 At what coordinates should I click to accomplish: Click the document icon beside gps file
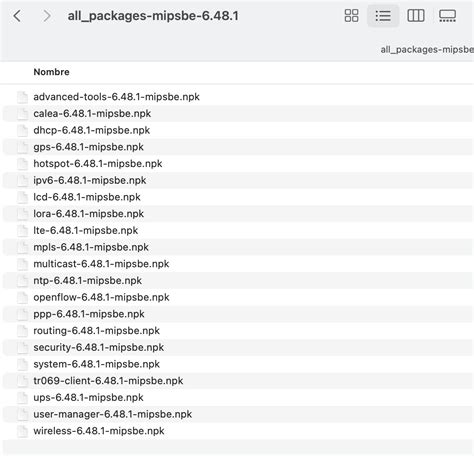coord(22,147)
